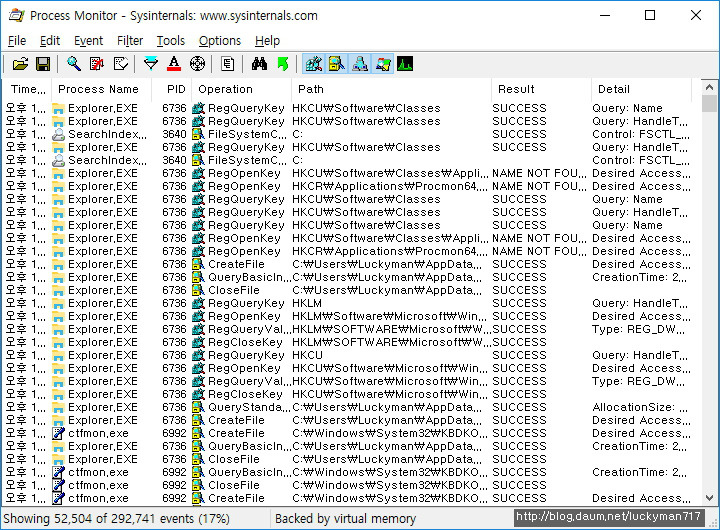The image size is (720, 530).
Task: Toggle the Capture magnifier icon
Action: (x=74, y=64)
